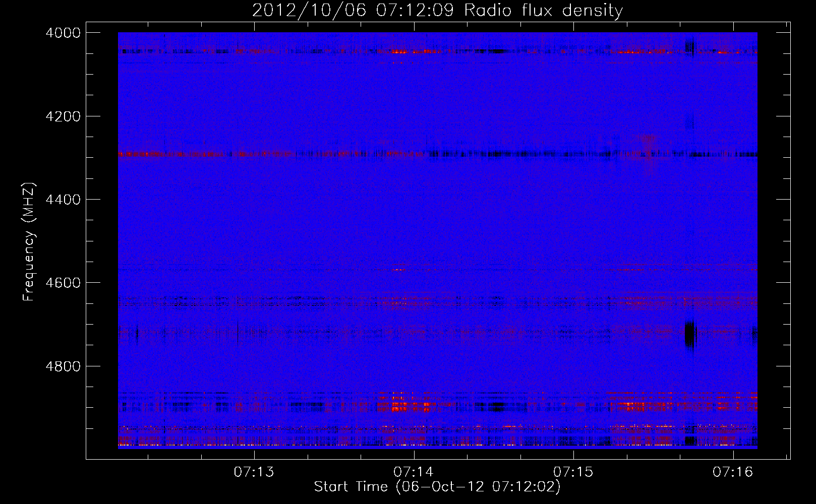The image size is (816, 504).
Task: Click the 'Start Time (06-Oct-12 07:12:02)' axis title
Action: 437,487
